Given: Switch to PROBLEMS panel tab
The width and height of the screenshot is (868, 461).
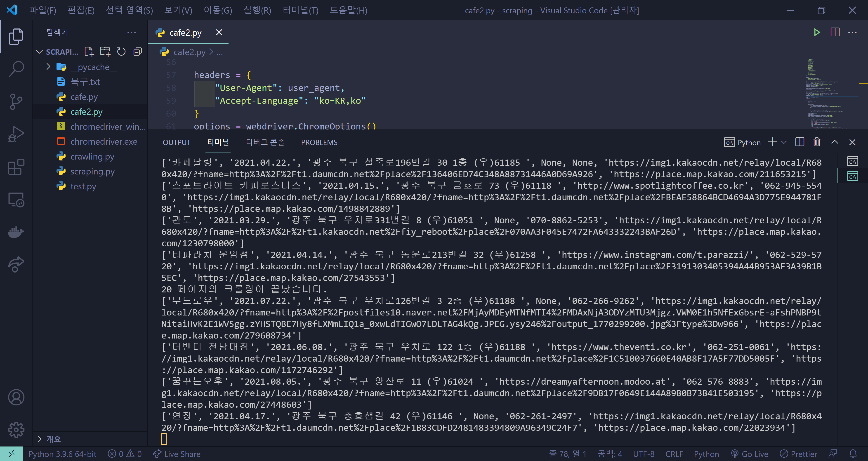Looking at the screenshot, I should tap(319, 142).
